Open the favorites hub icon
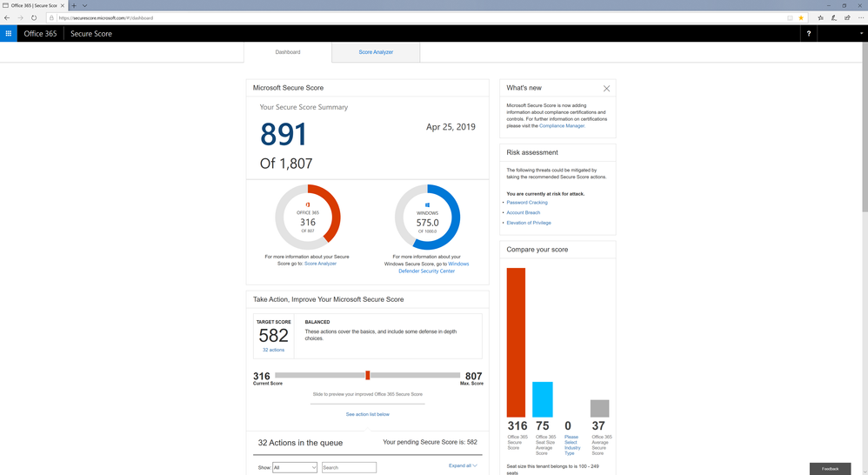868x475 pixels. (820, 17)
